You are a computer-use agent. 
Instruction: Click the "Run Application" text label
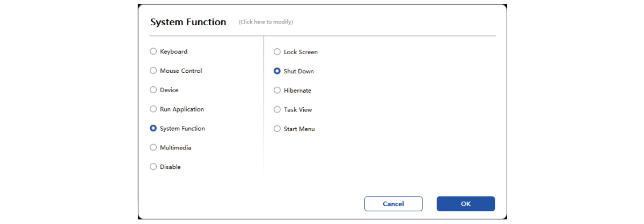(182, 109)
